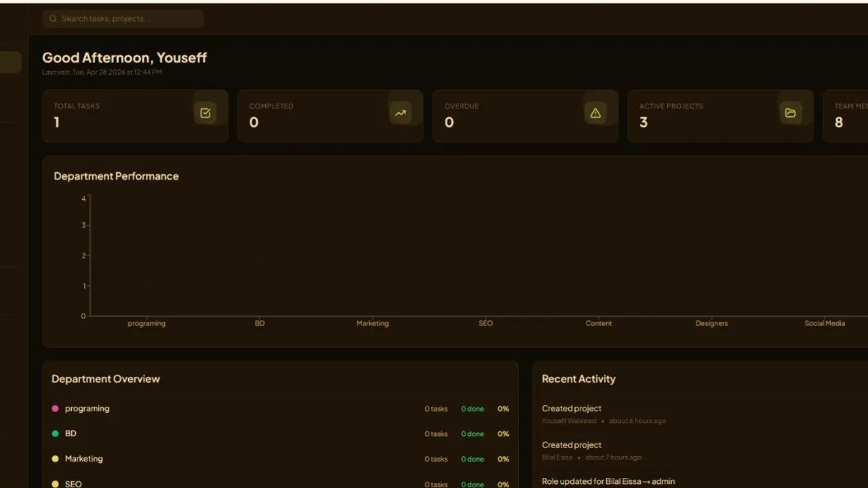Click the Last visit timestamp text
The image size is (868, 488).
click(x=102, y=72)
